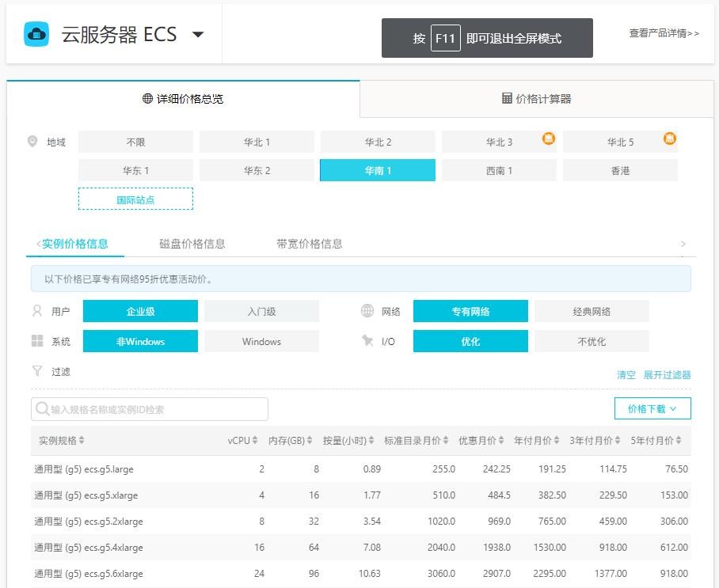The width and height of the screenshot is (719, 588).
Task: Select the 香港 region
Action: 620,170
